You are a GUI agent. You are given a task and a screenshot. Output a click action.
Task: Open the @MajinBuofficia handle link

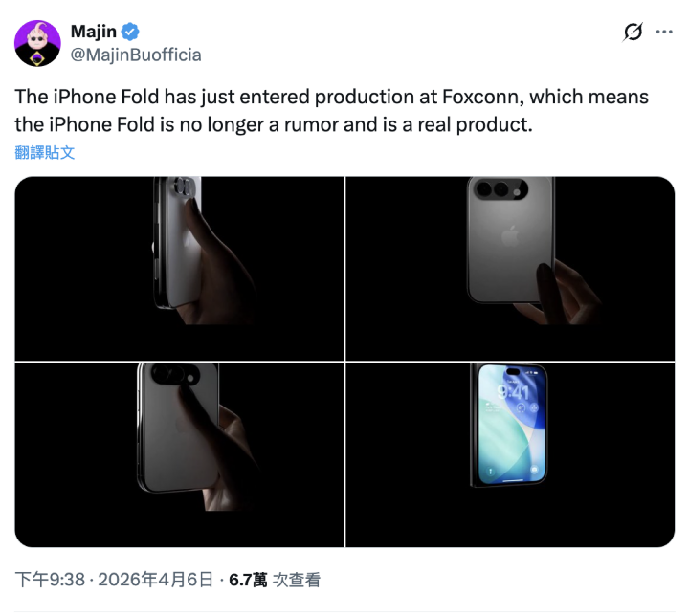coord(136,55)
